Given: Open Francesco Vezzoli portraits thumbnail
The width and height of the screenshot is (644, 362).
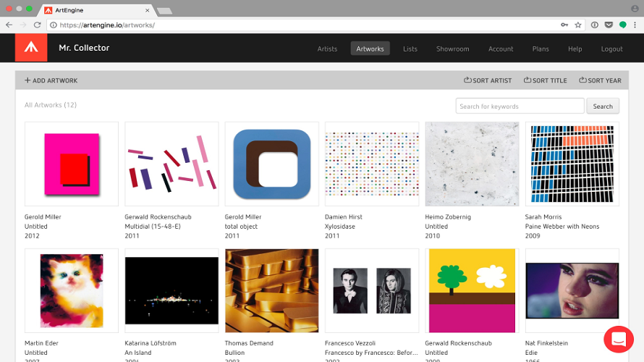Looking at the screenshot, I should point(372,290).
